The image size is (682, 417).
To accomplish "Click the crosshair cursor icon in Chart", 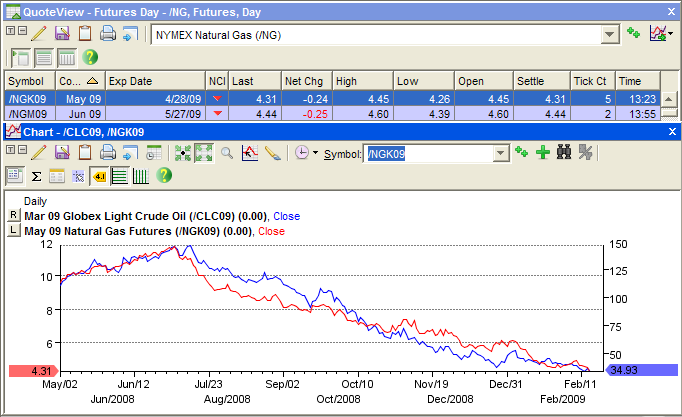I will coord(78,176).
